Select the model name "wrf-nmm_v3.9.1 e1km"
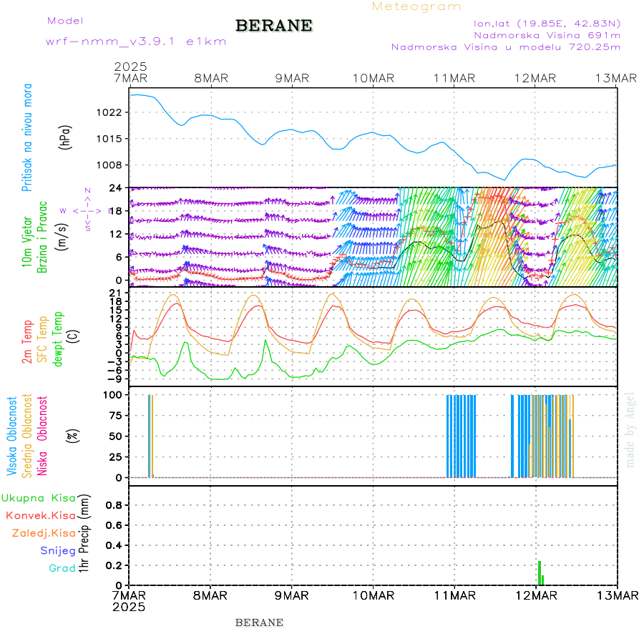The height and width of the screenshot is (644, 644). 136,42
